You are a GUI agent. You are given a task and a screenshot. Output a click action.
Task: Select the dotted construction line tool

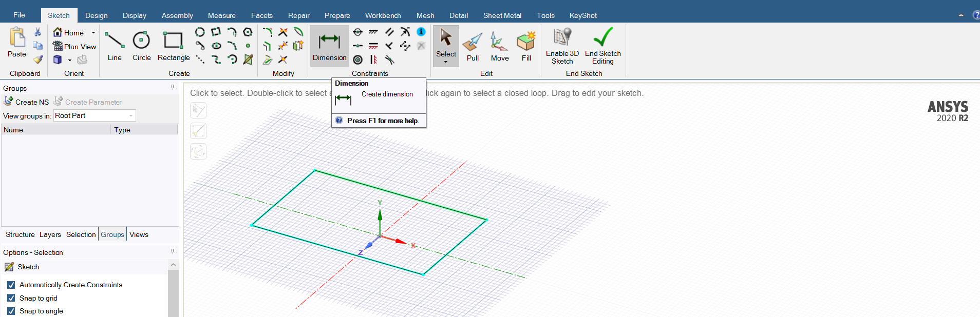(x=200, y=60)
